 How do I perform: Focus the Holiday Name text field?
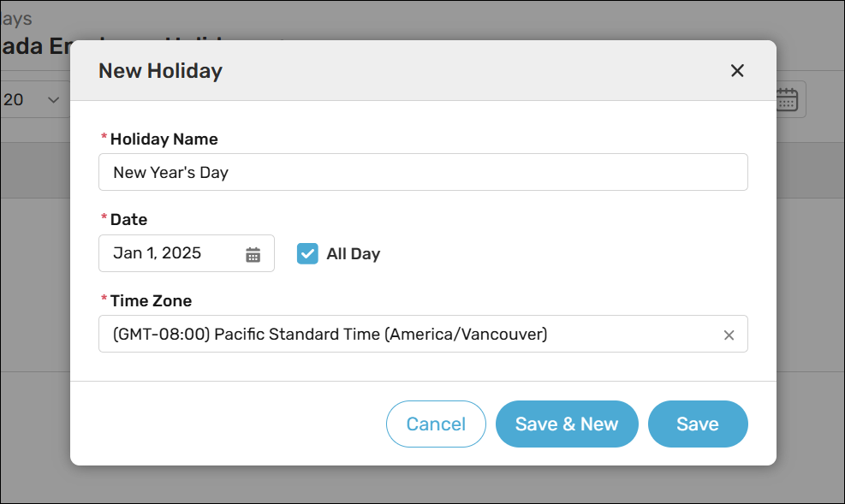point(423,172)
